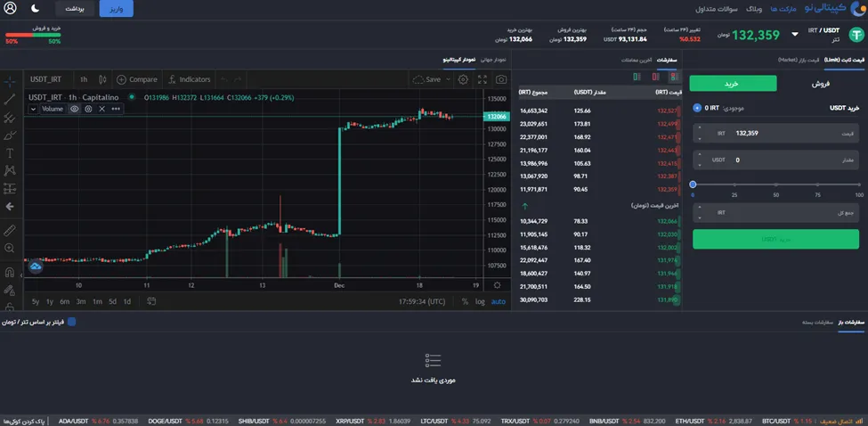The width and height of the screenshot is (868, 426).
Task: Open the user account profile icon
Action: [x=10, y=8]
